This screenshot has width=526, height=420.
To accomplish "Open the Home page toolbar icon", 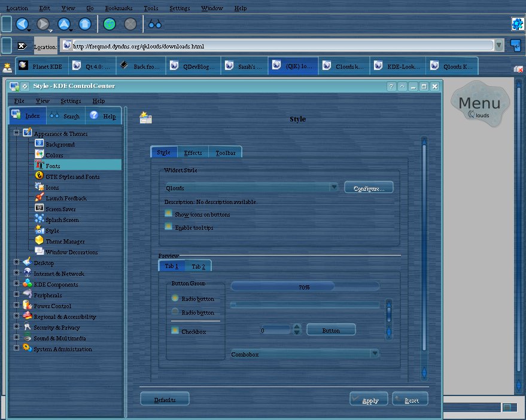I will point(85,24).
